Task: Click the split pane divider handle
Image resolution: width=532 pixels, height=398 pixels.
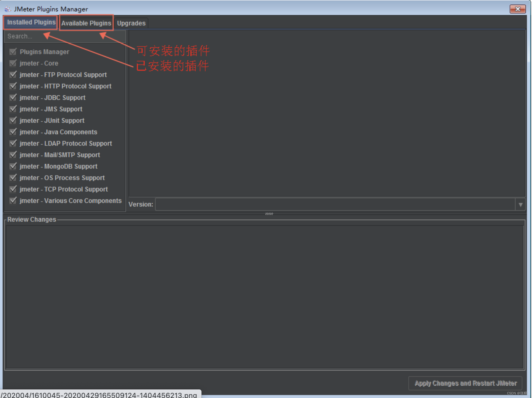Action: pyautogui.click(x=269, y=214)
